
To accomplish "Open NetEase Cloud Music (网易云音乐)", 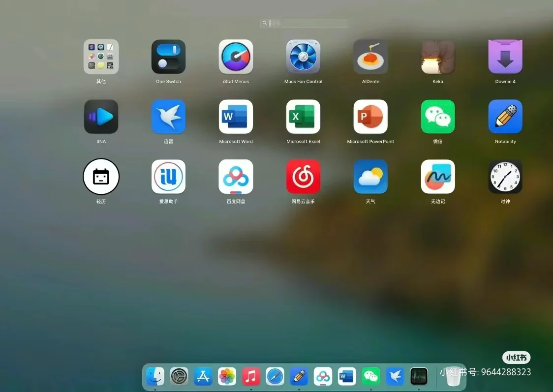I will tap(303, 177).
